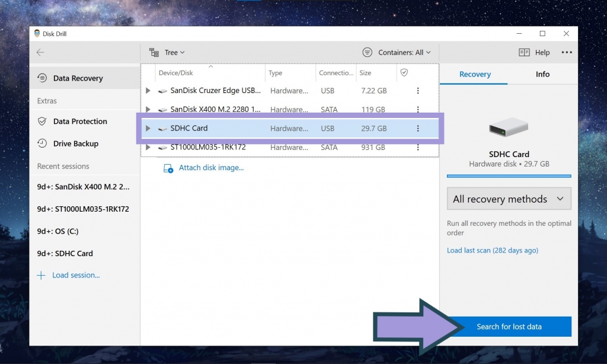Click the blue progress bar under SDHC Card

509,175
